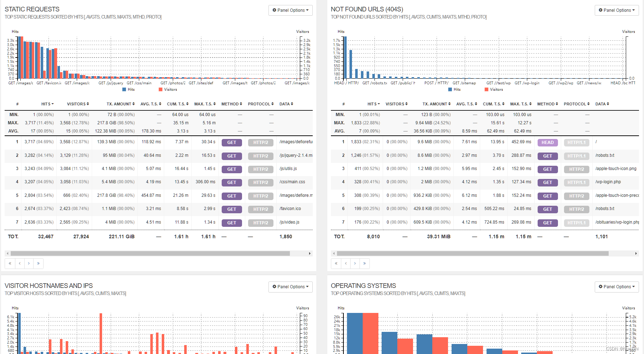
Task: Open Panel Options for Visitor Hostnames and IPs
Action: (290, 287)
